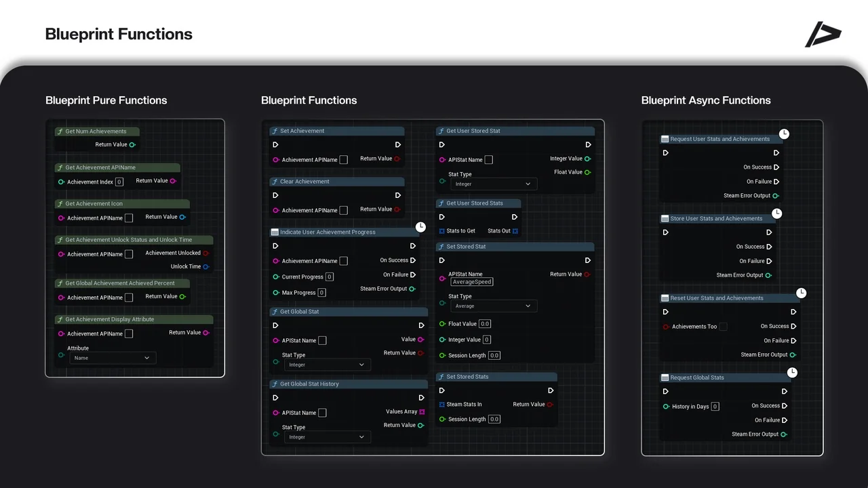Click the History in Days value field
The image size is (868, 488).
click(x=715, y=407)
